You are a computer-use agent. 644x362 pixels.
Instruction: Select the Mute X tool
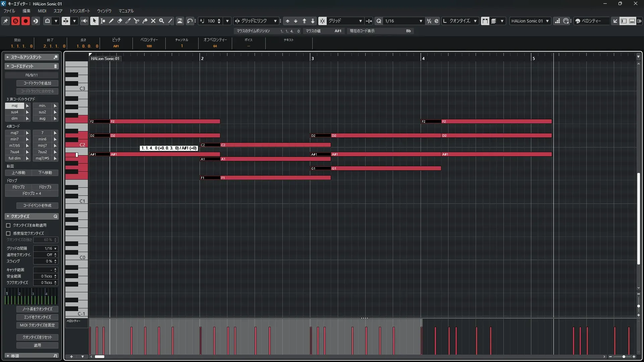pos(153,21)
